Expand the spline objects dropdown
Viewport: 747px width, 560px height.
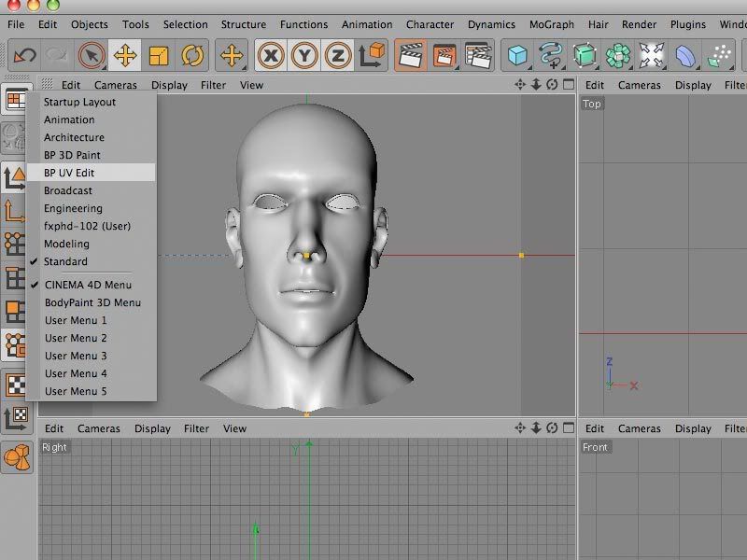click(551, 56)
